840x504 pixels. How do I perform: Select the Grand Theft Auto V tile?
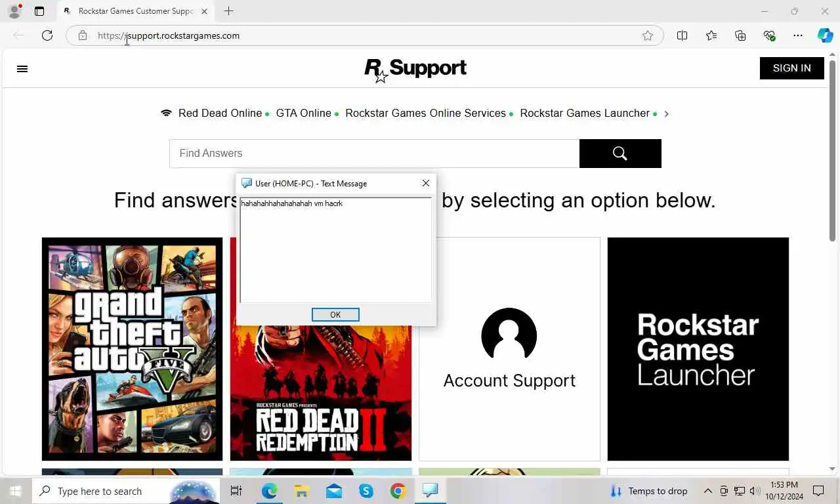pos(132,349)
